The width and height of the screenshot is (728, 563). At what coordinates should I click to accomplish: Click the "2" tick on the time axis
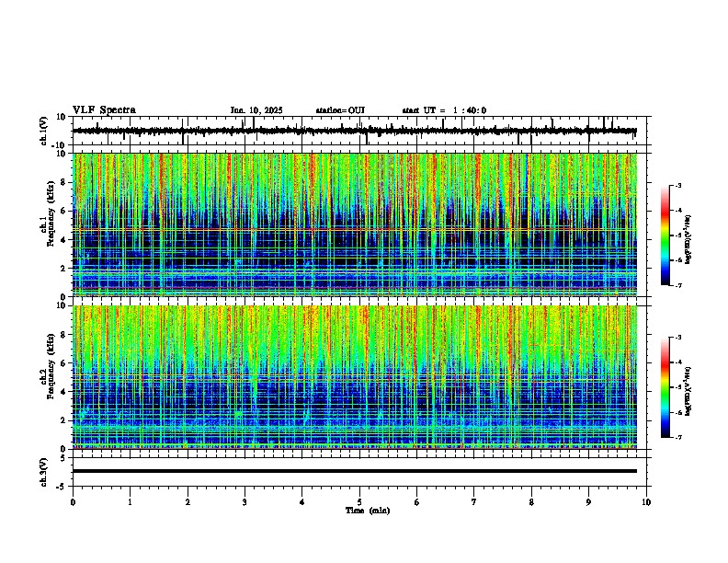point(188,502)
